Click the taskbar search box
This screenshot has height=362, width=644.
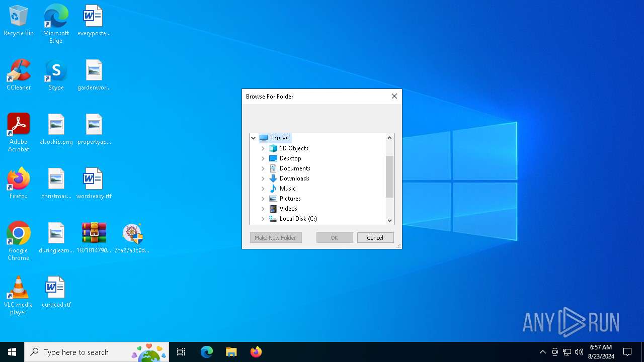pyautogui.click(x=97, y=352)
